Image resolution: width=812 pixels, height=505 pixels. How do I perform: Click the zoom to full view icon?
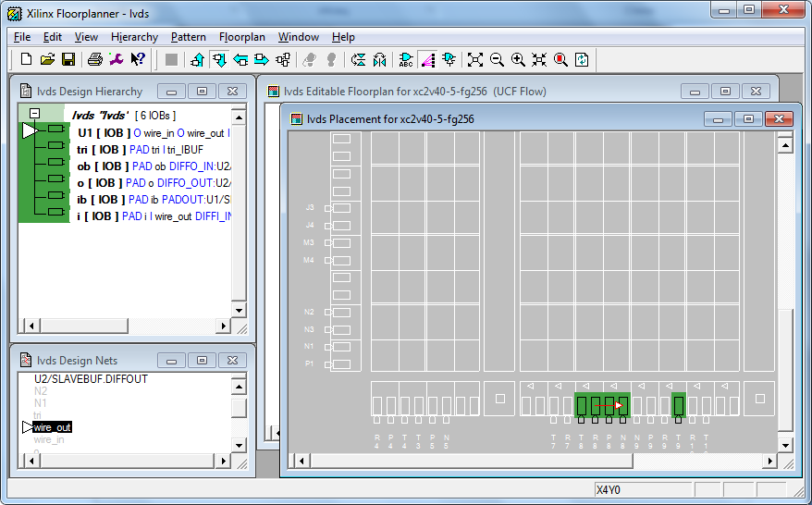tap(474, 59)
